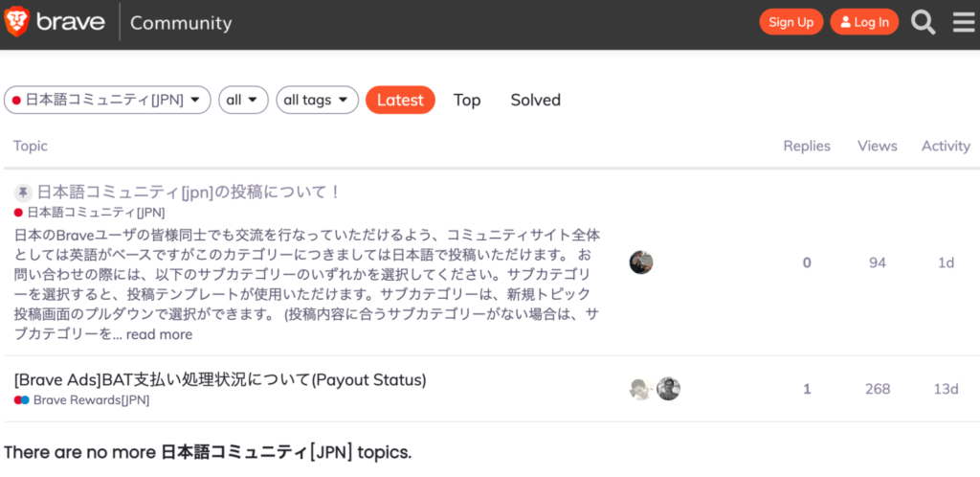Switch to the Solved tab

(x=536, y=100)
